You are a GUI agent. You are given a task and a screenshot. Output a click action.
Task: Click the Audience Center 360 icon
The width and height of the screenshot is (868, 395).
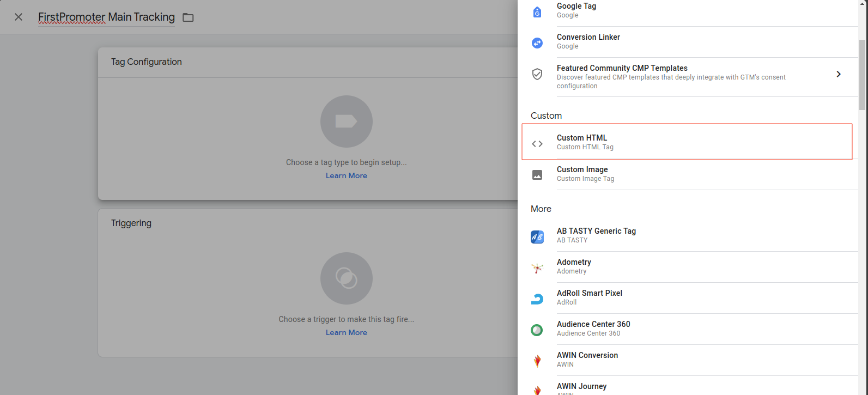[x=537, y=330]
